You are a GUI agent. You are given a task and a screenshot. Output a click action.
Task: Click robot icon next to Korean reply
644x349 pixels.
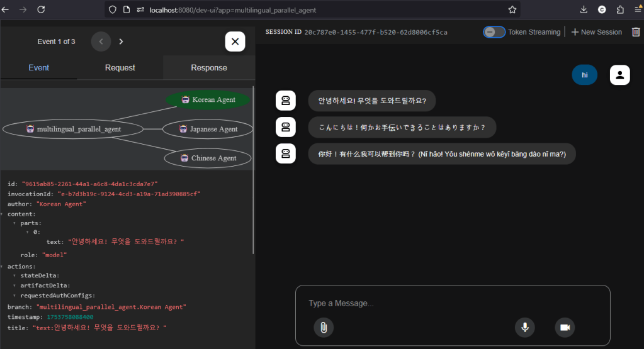(285, 101)
